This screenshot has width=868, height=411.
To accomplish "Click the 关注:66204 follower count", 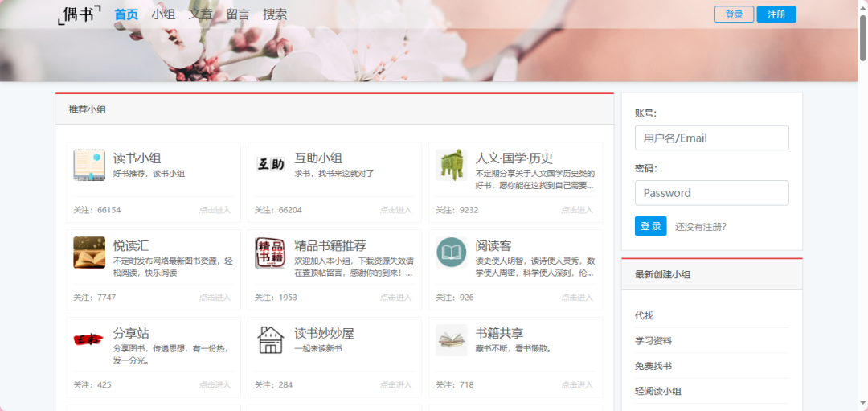I will click(x=278, y=210).
